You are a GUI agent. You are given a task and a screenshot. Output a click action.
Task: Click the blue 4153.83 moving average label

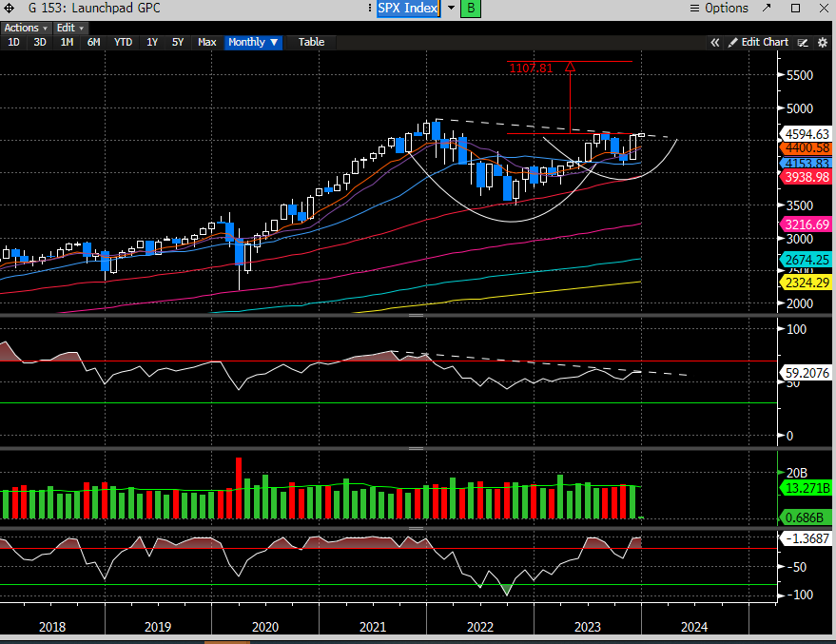coord(807,163)
